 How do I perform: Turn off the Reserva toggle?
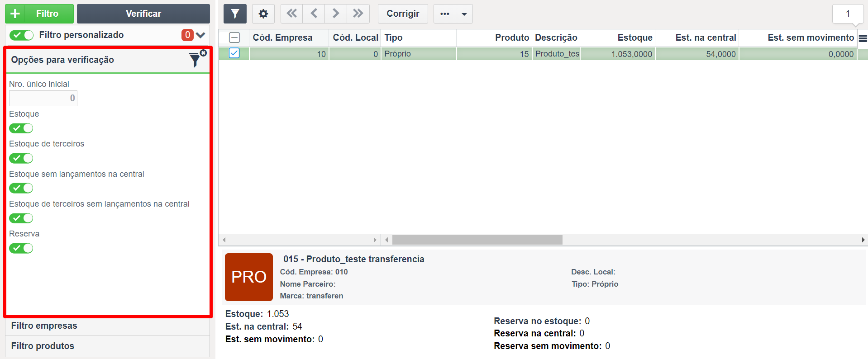tap(21, 248)
